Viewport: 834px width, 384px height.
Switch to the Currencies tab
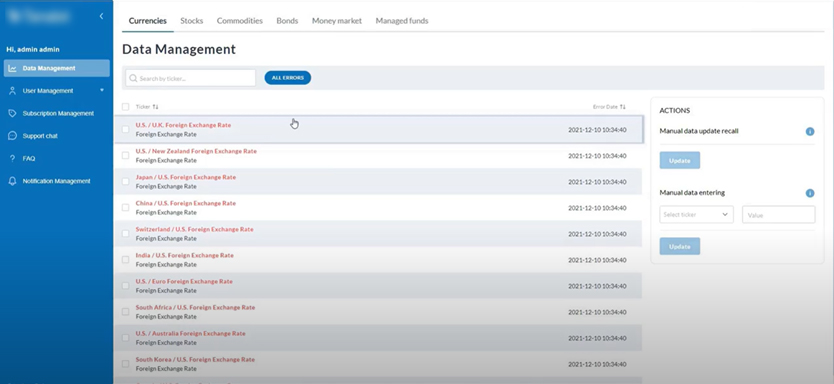click(147, 21)
